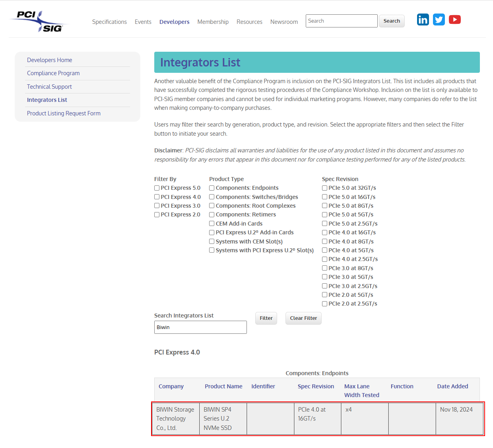Open the Newsroom nav menu
This screenshot has width=493, height=448.
(284, 22)
